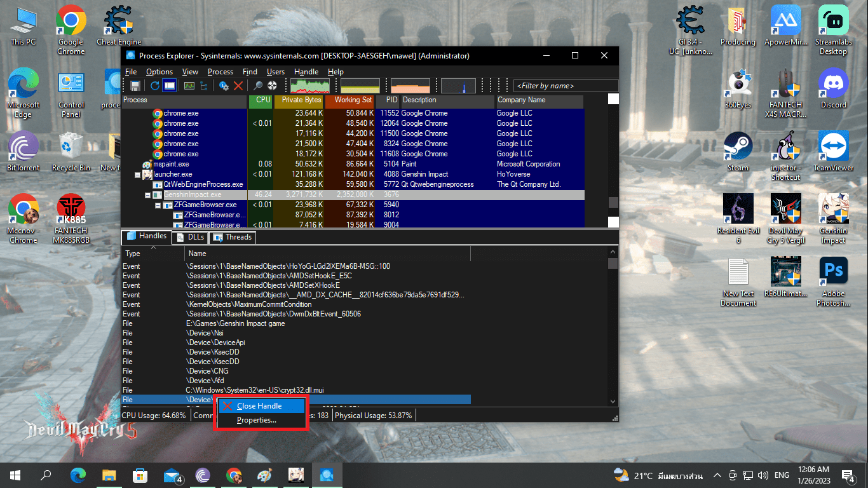Click the process Properties gear toolbar icon

(224, 86)
